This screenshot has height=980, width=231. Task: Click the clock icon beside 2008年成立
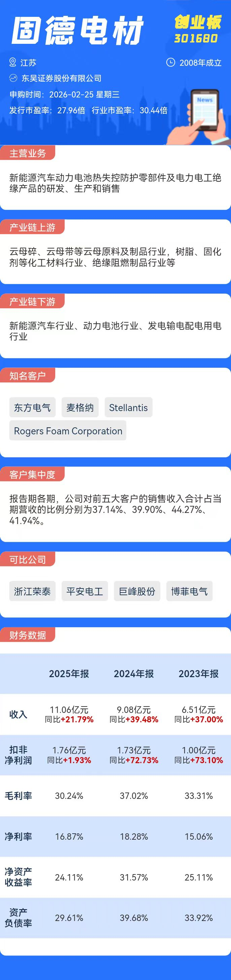tap(171, 62)
